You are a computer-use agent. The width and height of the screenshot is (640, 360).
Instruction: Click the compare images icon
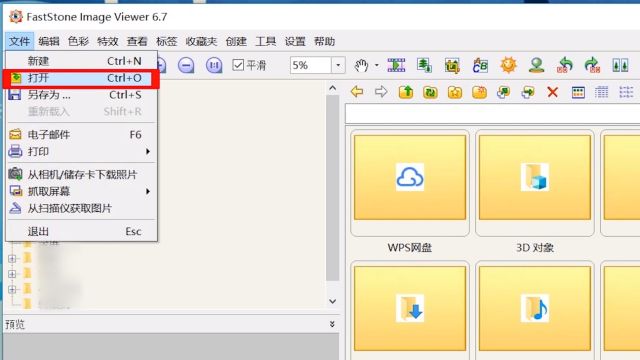click(620, 65)
